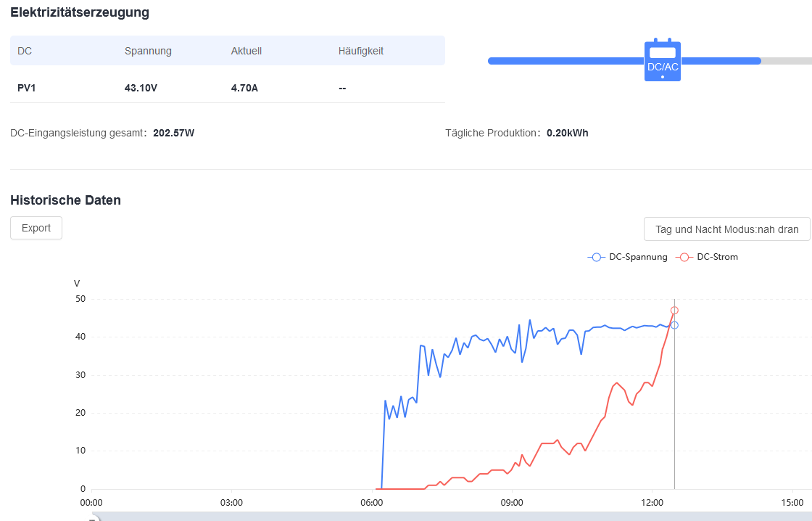Grab the left handle of the zoom slider
Screen dimensions: 812x521
(x=92, y=518)
